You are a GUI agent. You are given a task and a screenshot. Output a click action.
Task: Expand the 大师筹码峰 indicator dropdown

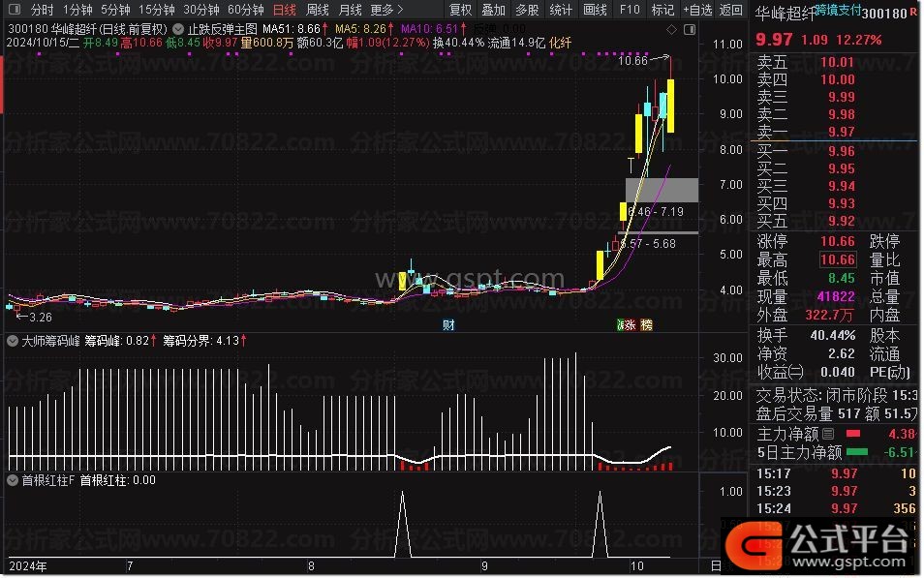pos(13,341)
